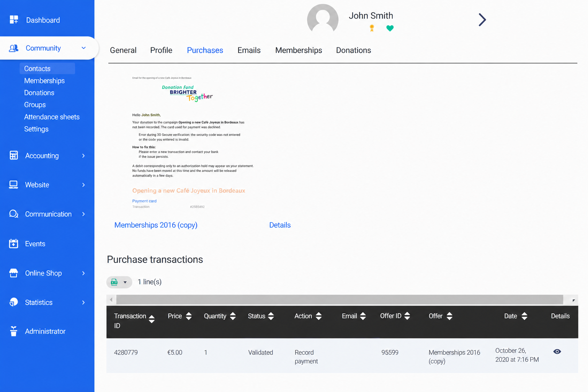This screenshot has height=392, width=588.
Task: Click the Details link below email
Action: point(280,225)
